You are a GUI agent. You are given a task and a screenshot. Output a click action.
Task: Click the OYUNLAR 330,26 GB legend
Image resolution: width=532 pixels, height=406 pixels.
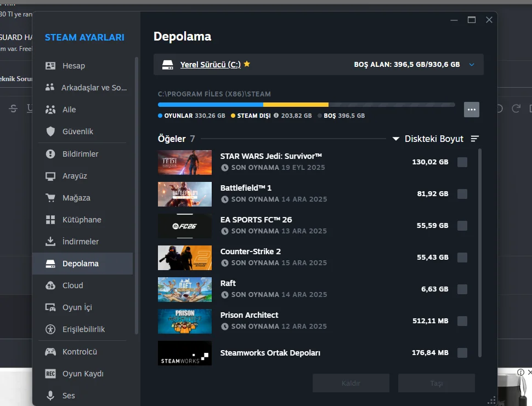(192, 116)
